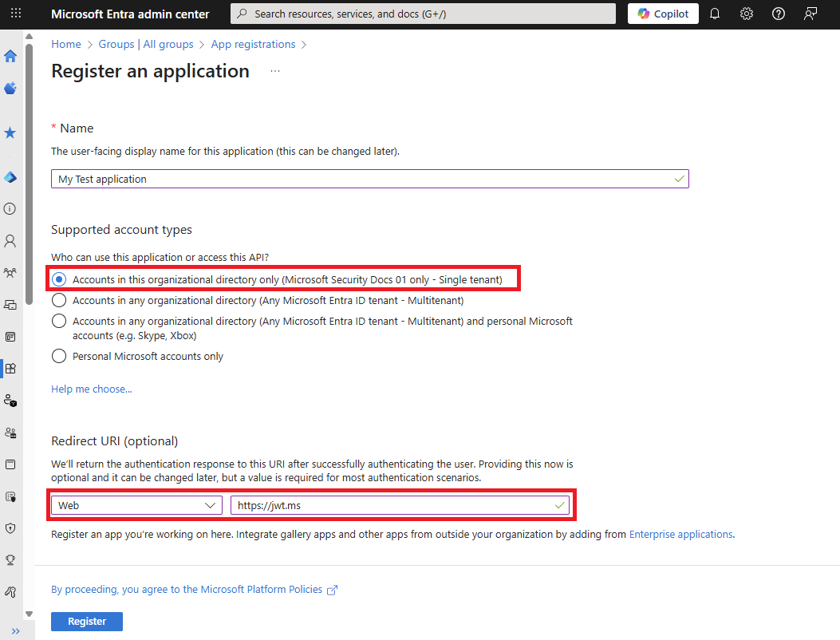The width and height of the screenshot is (840, 640).
Task: Choose Accounts in any organizational directory Multitenant
Action: pyautogui.click(x=59, y=299)
